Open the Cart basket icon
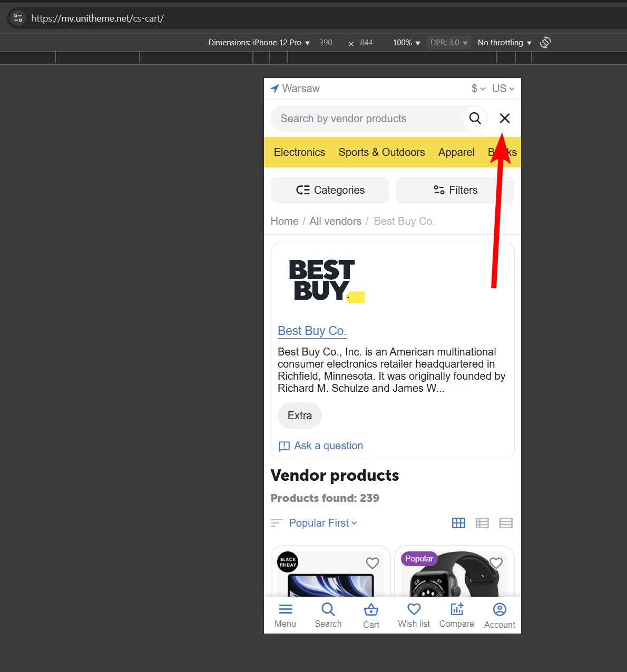This screenshot has height=672, width=627. pyautogui.click(x=371, y=610)
